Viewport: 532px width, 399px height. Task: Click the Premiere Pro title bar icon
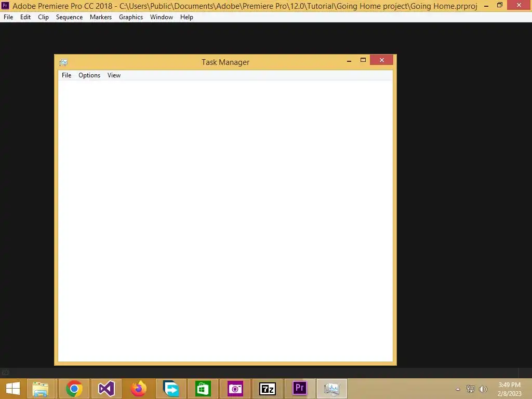[x=5, y=6]
